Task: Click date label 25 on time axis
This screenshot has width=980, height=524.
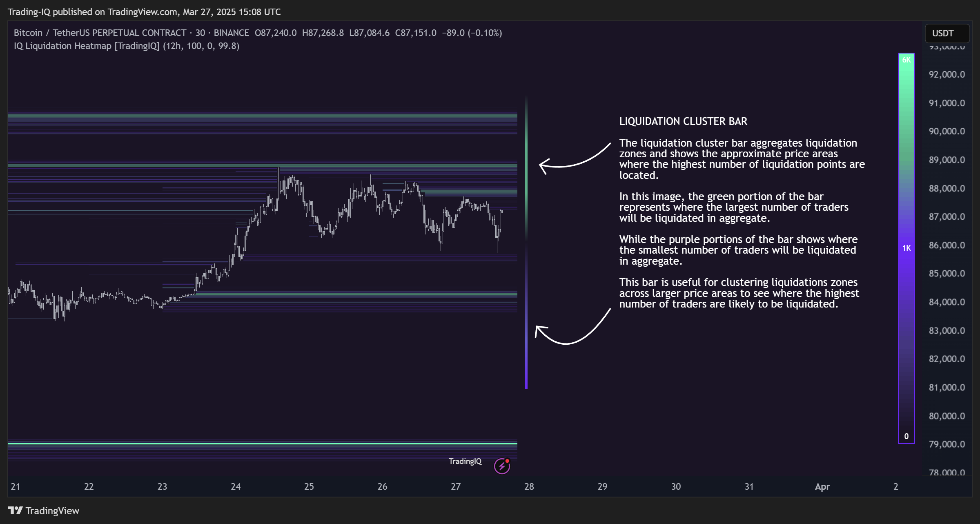Action: tap(309, 486)
